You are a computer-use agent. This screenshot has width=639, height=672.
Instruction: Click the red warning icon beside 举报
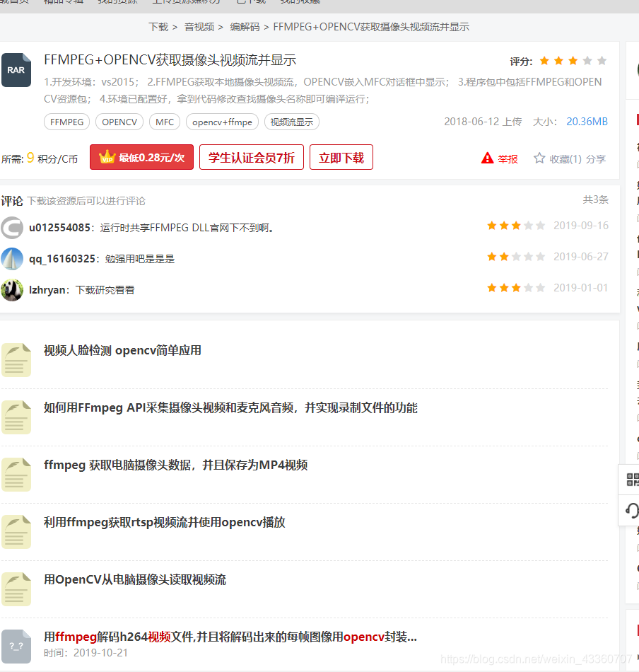pos(486,159)
